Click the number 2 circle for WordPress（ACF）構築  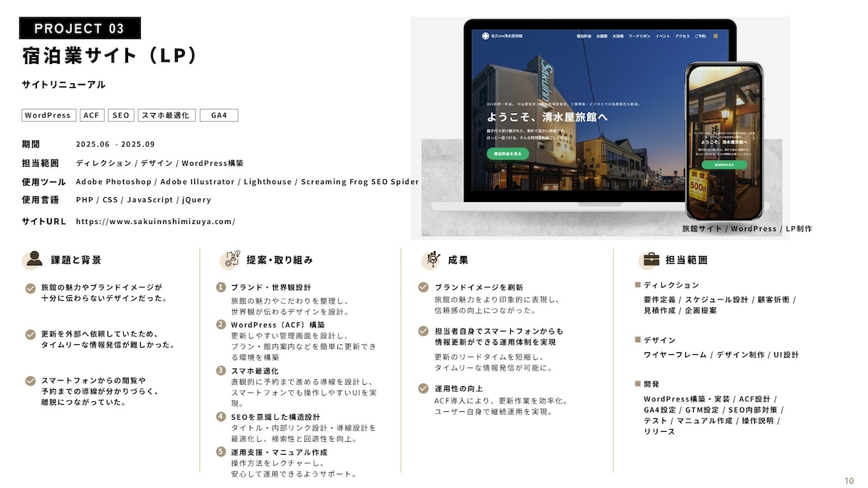[221, 324]
